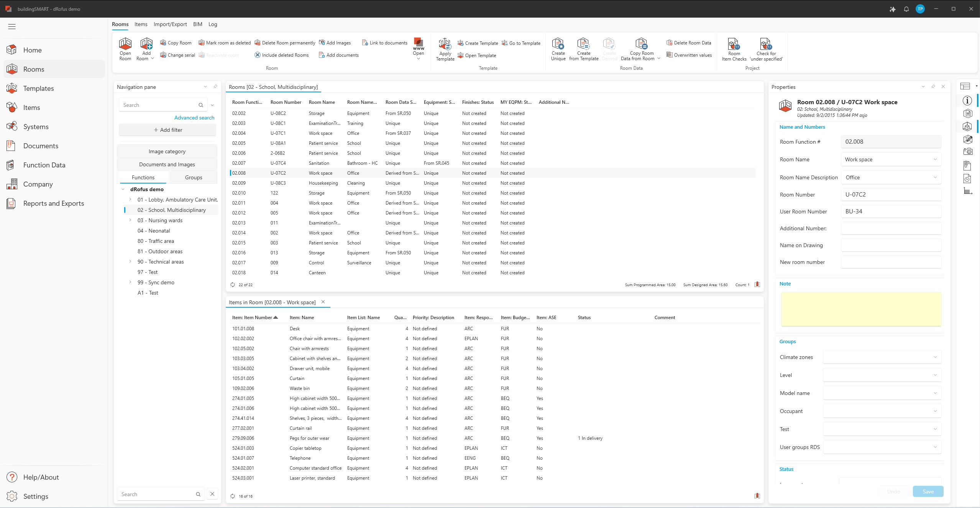
Task: Click the notification bell icon
Action: point(906,9)
